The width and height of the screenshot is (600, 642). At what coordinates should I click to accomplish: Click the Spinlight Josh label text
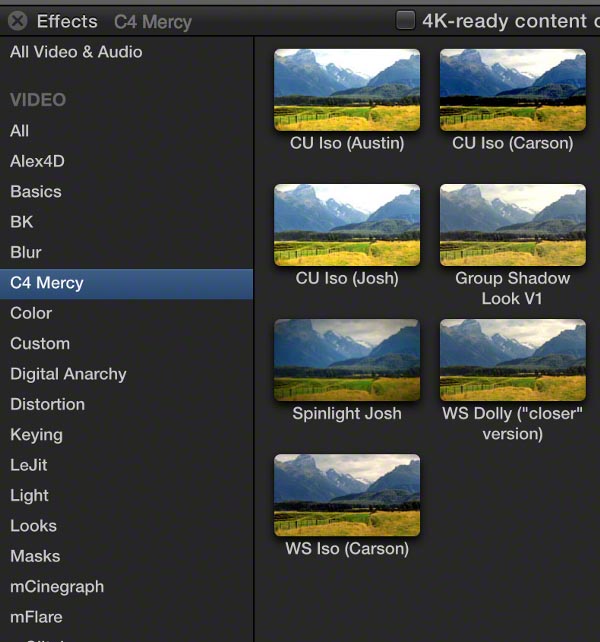click(x=347, y=414)
